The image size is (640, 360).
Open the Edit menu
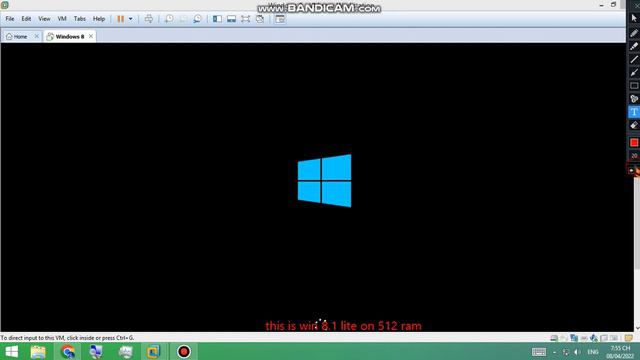(x=26, y=19)
